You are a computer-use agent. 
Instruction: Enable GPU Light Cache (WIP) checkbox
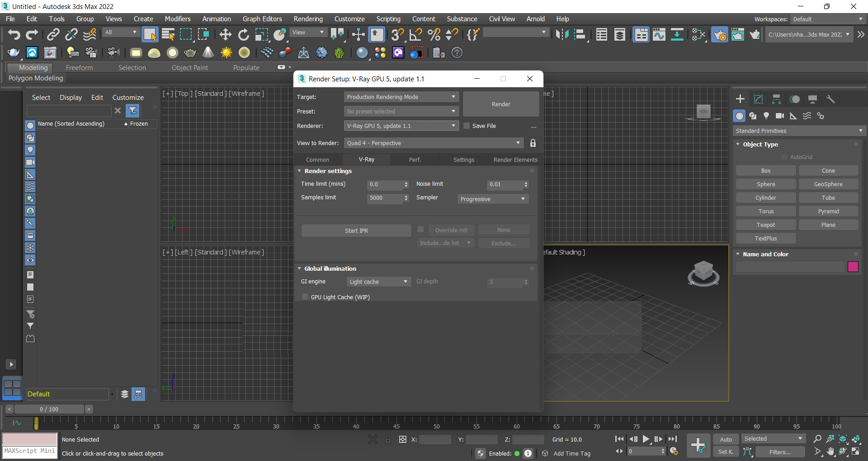[305, 297]
